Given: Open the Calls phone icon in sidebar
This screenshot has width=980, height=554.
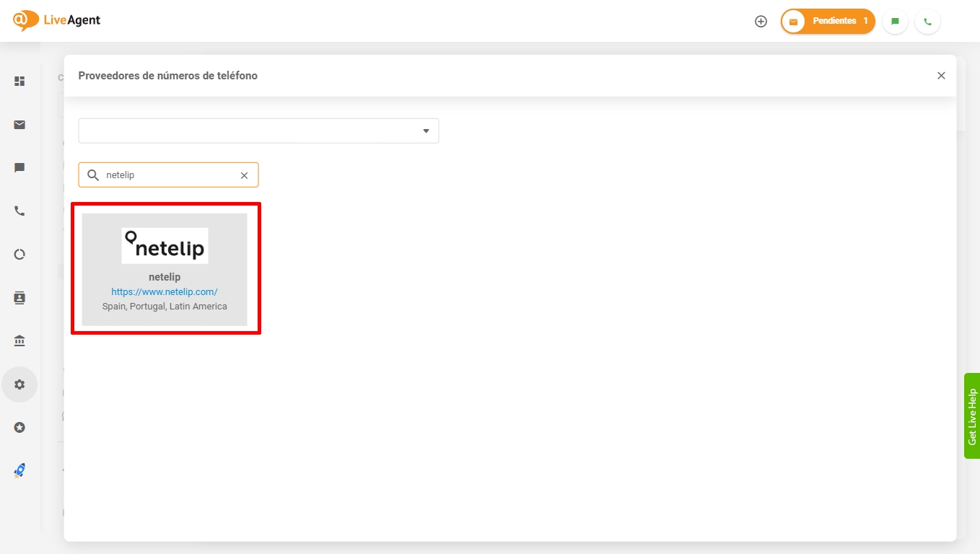Looking at the screenshot, I should click(19, 211).
